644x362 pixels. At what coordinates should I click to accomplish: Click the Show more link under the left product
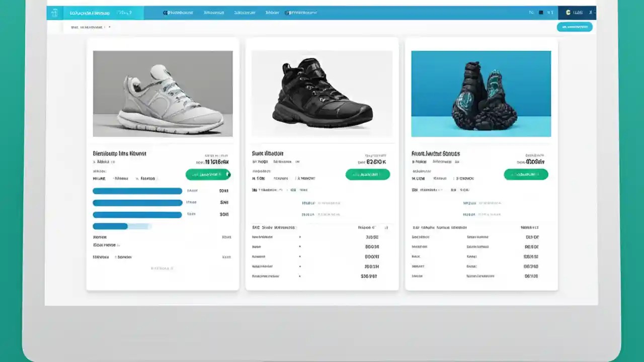[162, 268]
